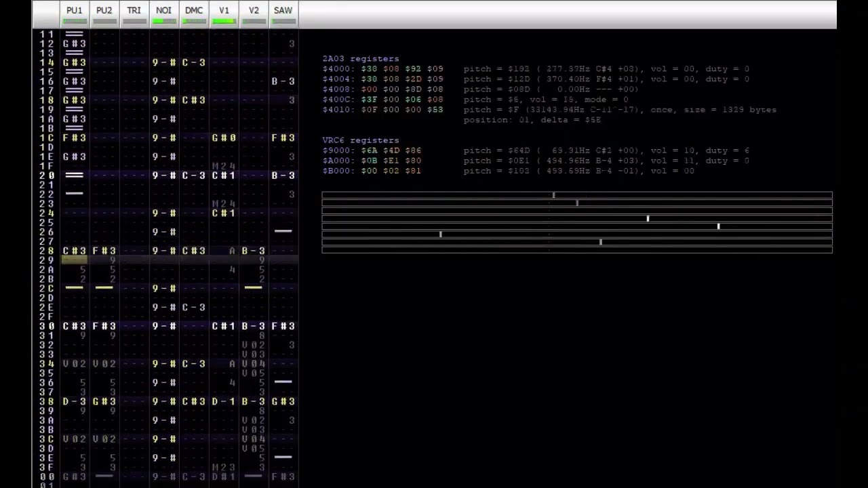Click the top pitch indicator bar marker
The height and width of the screenshot is (488, 868).
coord(554,195)
